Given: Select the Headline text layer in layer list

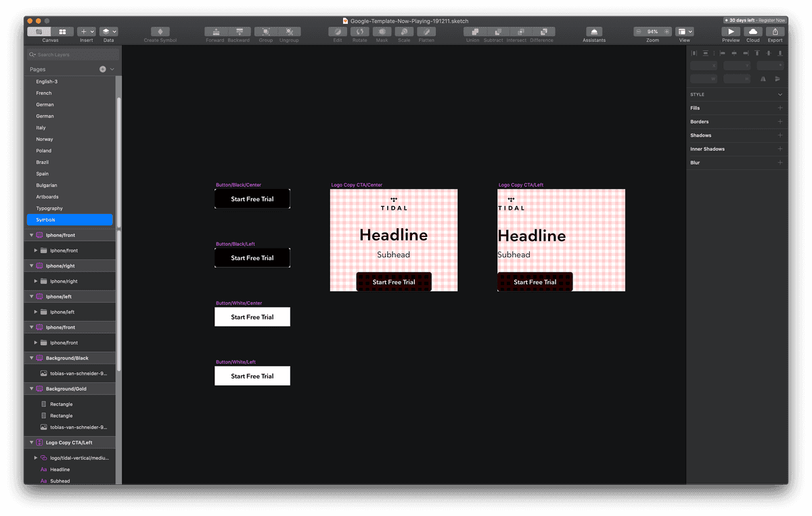Looking at the screenshot, I should pos(60,469).
